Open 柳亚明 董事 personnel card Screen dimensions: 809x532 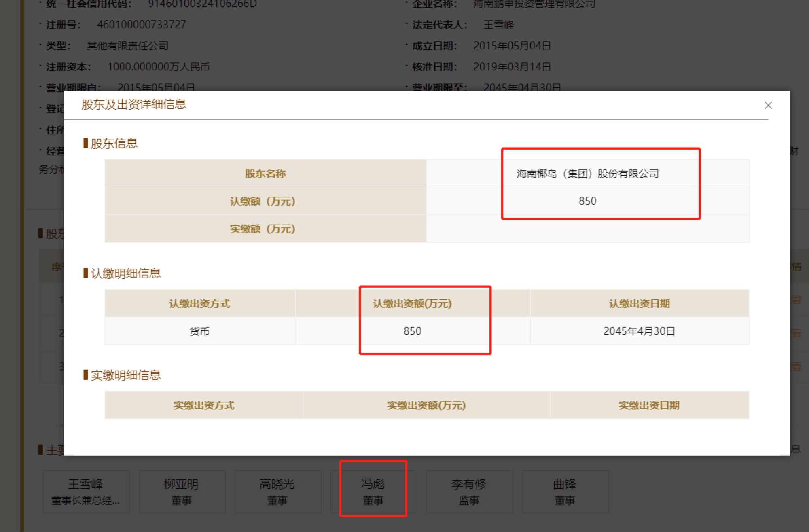[182, 492]
